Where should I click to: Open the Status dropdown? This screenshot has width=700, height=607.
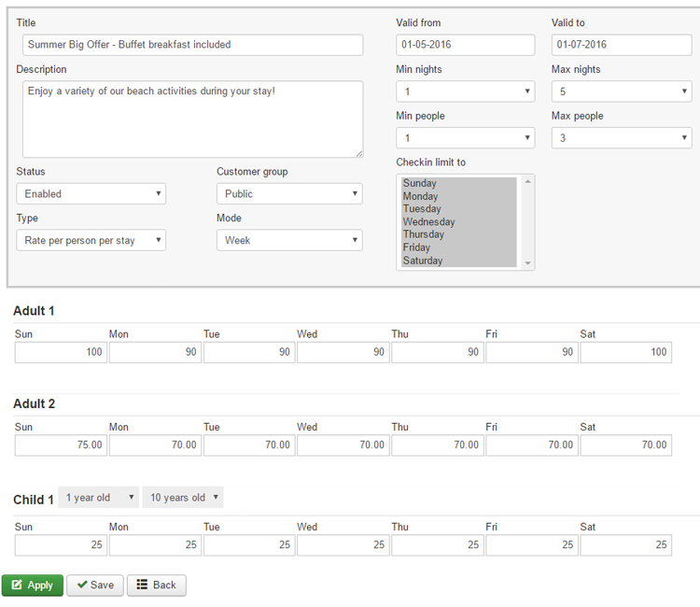tap(91, 193)
